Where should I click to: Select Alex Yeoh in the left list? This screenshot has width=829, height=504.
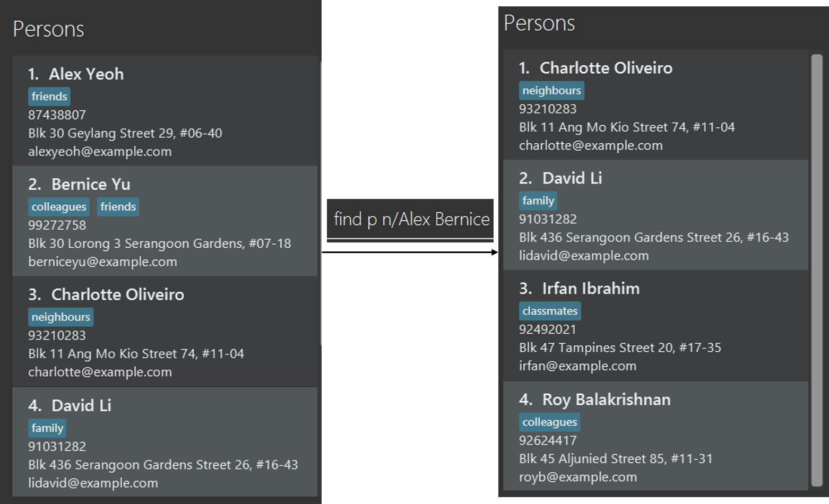point(165,110)
